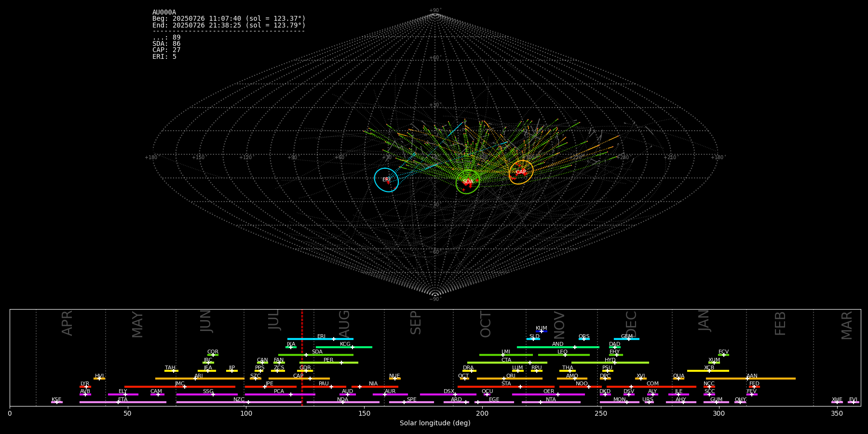Screen dimensions: 868x434
Task: Click the green SDA bar in timeline
Action: [316, 355]
